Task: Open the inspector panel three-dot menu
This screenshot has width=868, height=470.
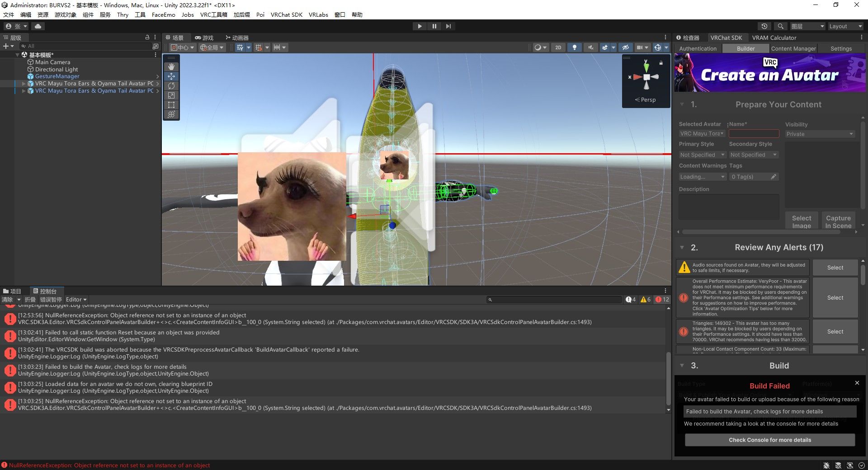Action: (x=861, y=38)
